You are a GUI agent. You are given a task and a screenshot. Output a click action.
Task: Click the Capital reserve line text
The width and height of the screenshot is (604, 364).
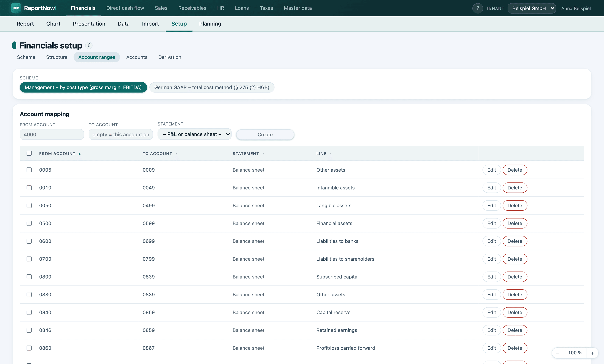[x=333, y=313]
